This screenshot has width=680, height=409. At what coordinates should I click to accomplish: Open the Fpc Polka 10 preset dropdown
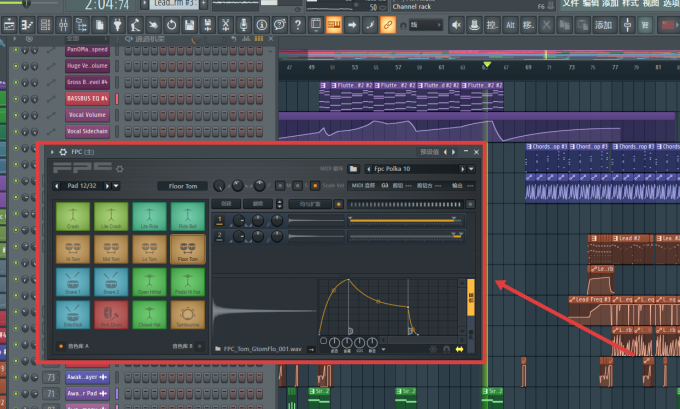(471, 169)
